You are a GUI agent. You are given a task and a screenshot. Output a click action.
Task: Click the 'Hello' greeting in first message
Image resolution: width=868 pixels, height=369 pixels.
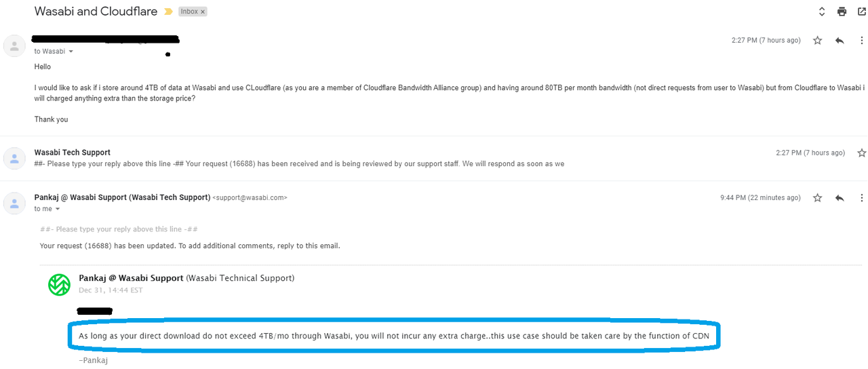point(43,67)
